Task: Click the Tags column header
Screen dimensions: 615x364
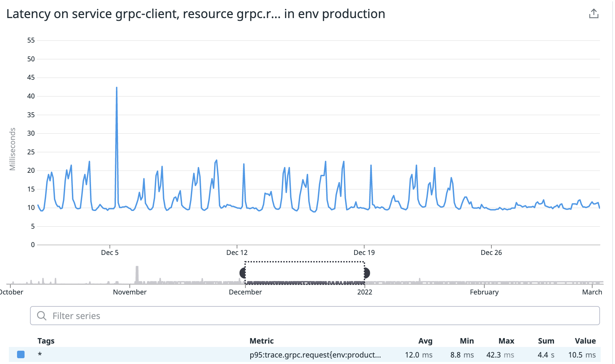Action: [46, 340]
